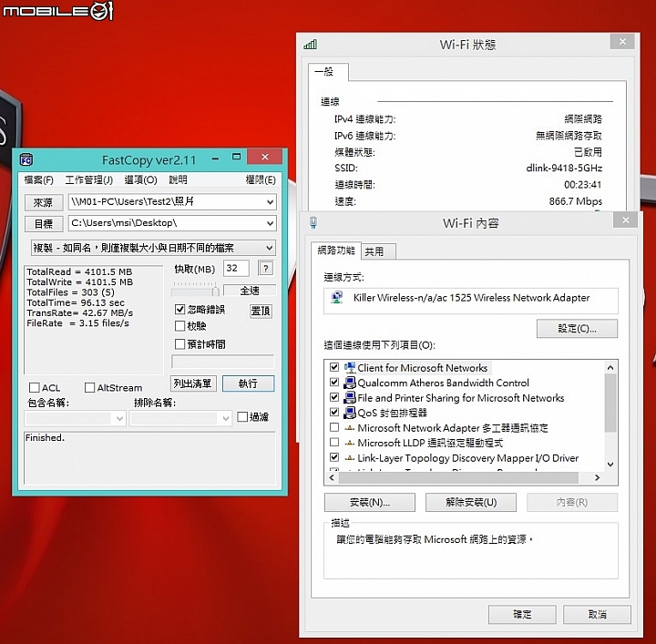656x644 pixels.
Task: Click the QoS 封包排程器 item icon
Action: click(349, 413)
